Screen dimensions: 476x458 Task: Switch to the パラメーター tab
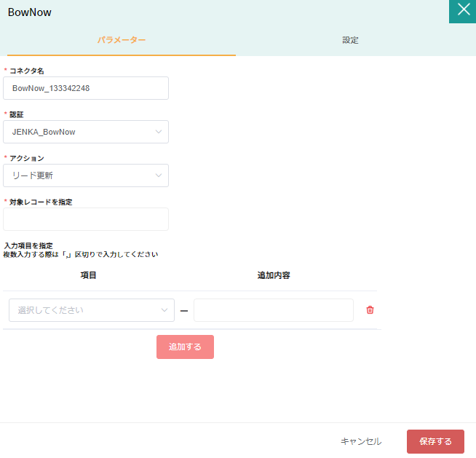coord(122,40)
